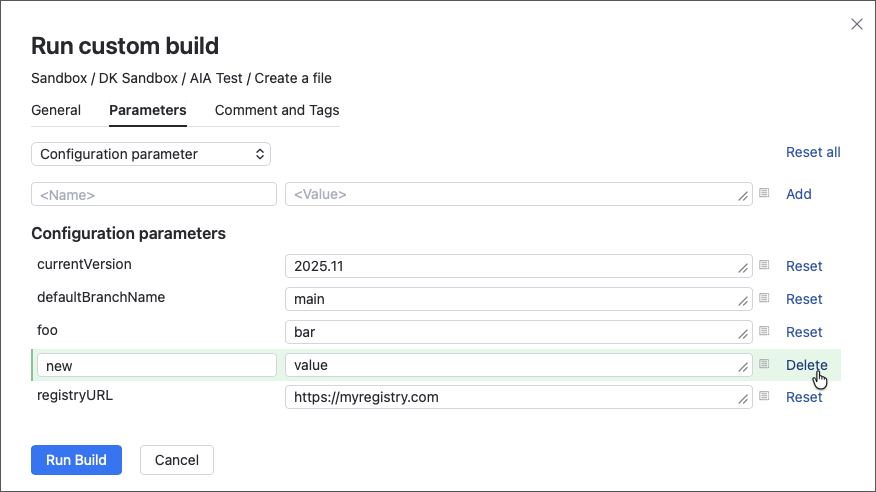Image resolution: width=876 pixels, height=492 pixels.
Task: Cancel the custom build dialog
Action: (x=177, y=460)
